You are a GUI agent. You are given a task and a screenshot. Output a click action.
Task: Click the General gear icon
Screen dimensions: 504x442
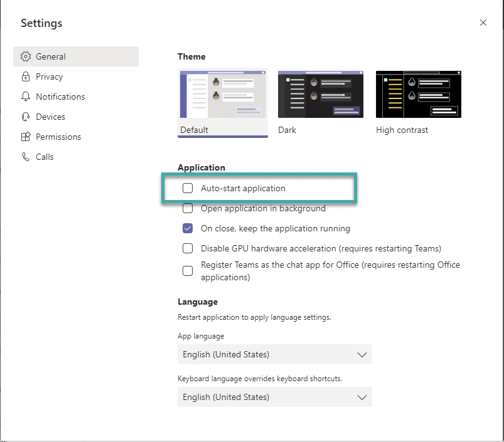point(26,56)
